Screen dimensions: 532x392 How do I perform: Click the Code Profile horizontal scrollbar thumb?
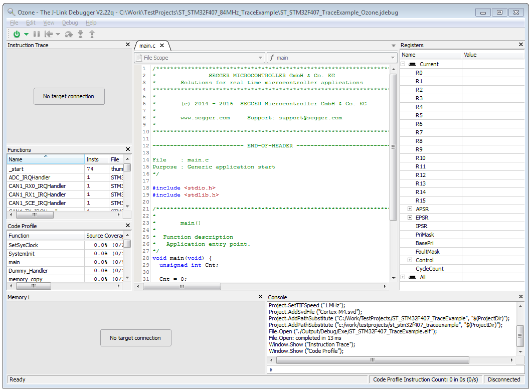click(x=34, y=286)
